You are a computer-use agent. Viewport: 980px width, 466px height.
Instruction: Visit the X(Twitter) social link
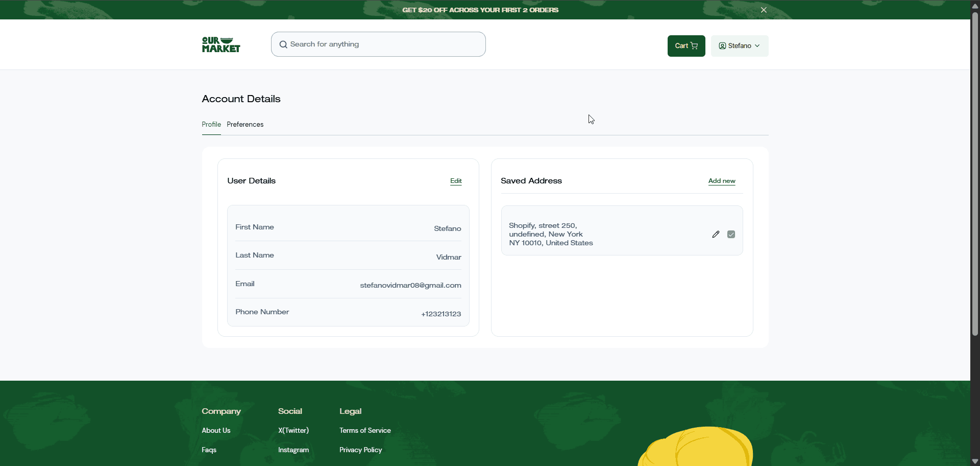293,431
